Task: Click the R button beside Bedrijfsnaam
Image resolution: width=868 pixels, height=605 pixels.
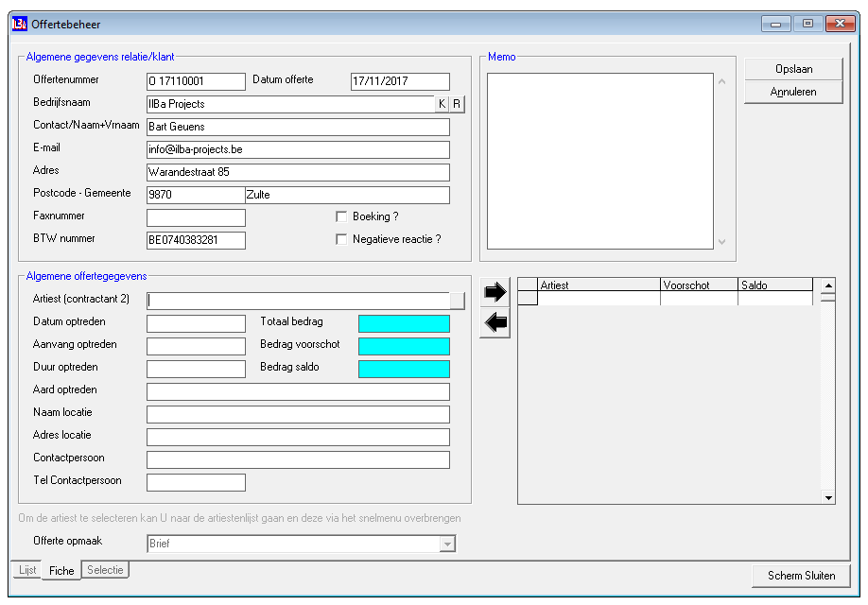Action: [x=457, y=104]
